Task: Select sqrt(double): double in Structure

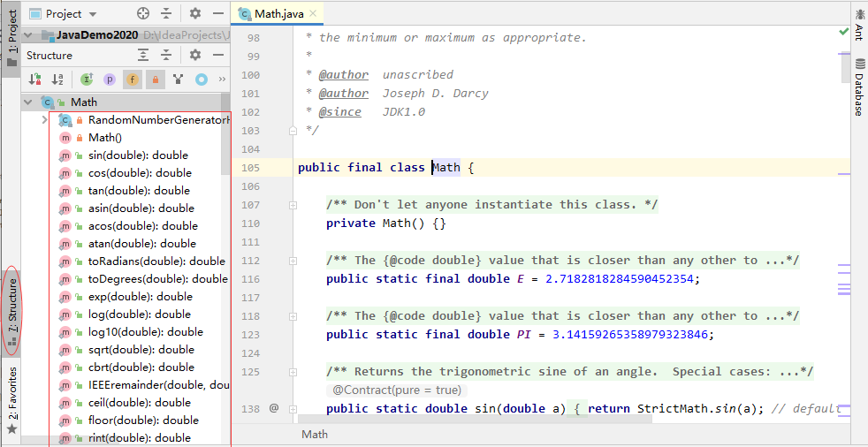Action: point(141,350)
